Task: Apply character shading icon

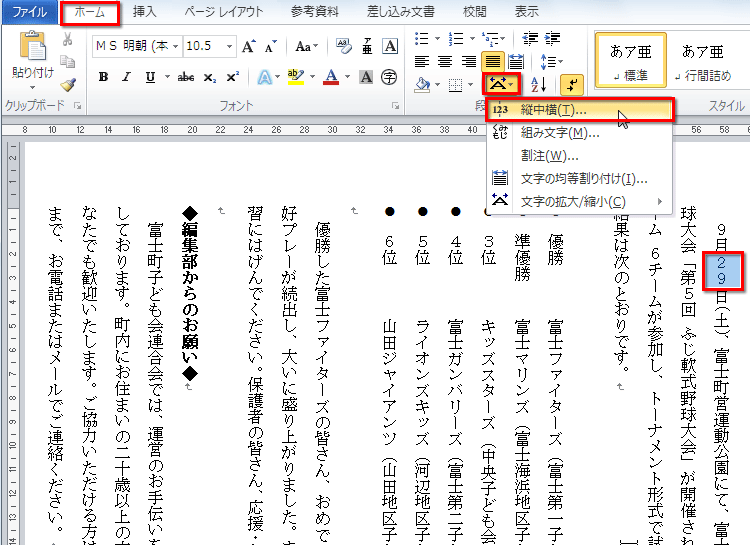Action: [x=366, y=77]
